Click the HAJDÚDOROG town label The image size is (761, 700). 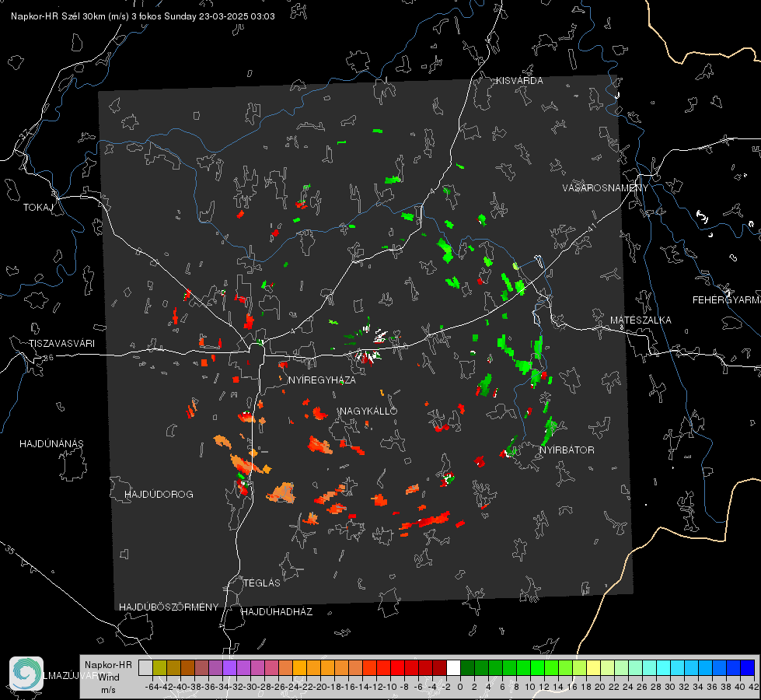[x=159, y=495]
